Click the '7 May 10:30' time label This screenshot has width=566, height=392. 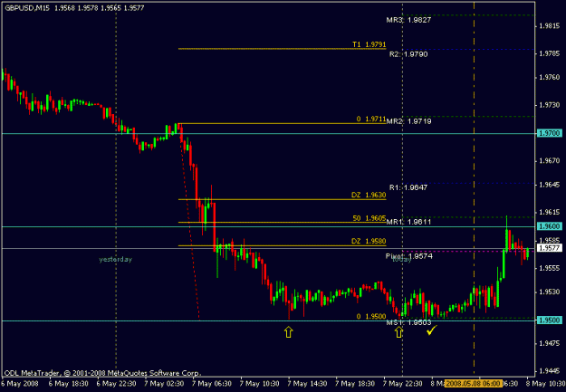pos(260,383)
